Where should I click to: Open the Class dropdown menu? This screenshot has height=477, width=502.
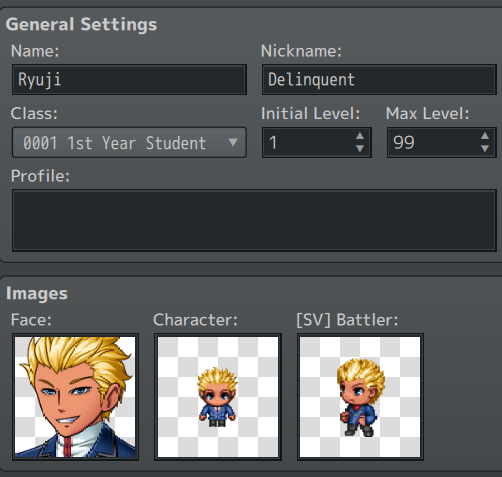coord(129,142)
